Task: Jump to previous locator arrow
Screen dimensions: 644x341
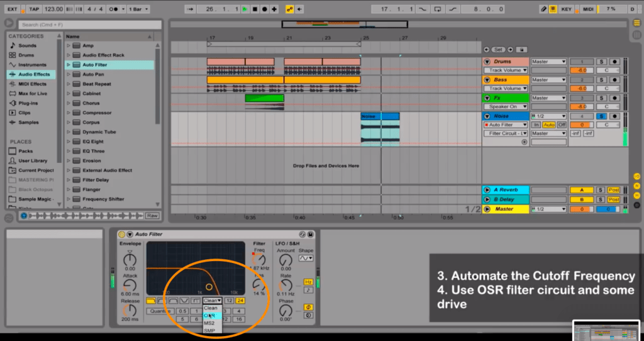Action: [487, 50]
